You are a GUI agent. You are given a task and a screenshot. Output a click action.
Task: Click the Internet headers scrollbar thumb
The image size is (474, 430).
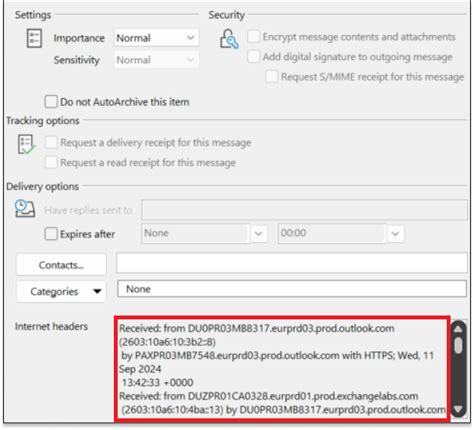click(458, 345)
